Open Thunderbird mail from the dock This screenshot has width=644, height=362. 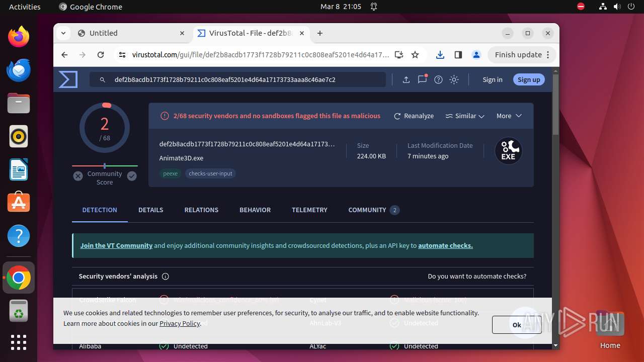tap(19, 70)
